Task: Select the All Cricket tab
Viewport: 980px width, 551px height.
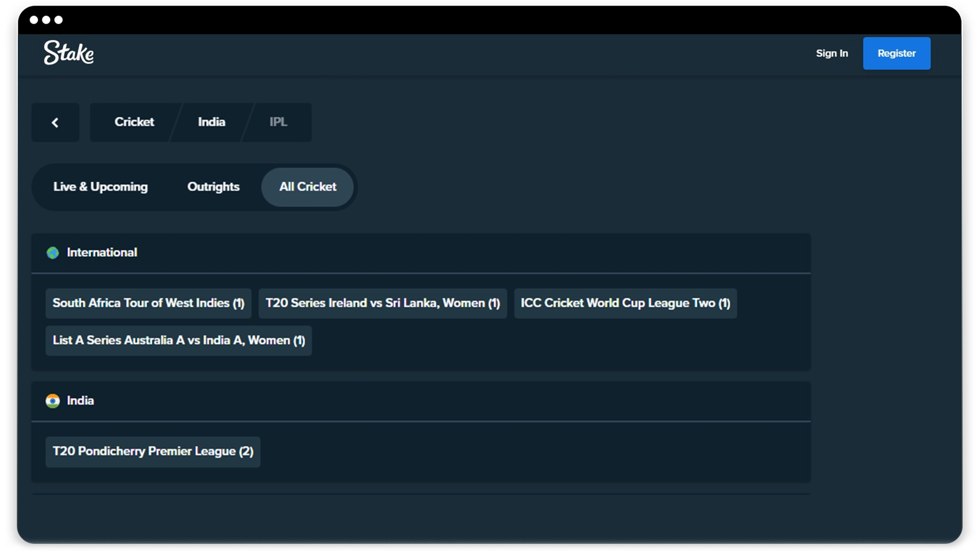Action: click(x=307, y=187)
